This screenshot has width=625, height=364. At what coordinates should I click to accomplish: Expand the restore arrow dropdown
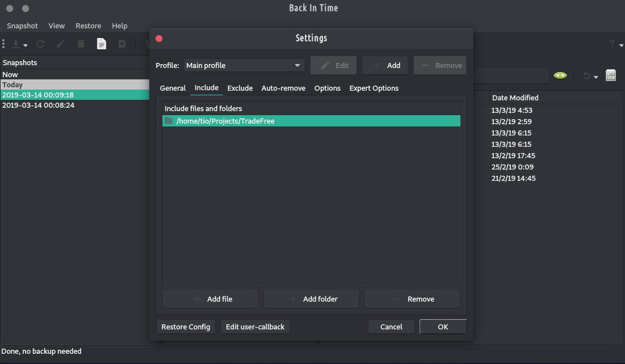tap(595, 77)
